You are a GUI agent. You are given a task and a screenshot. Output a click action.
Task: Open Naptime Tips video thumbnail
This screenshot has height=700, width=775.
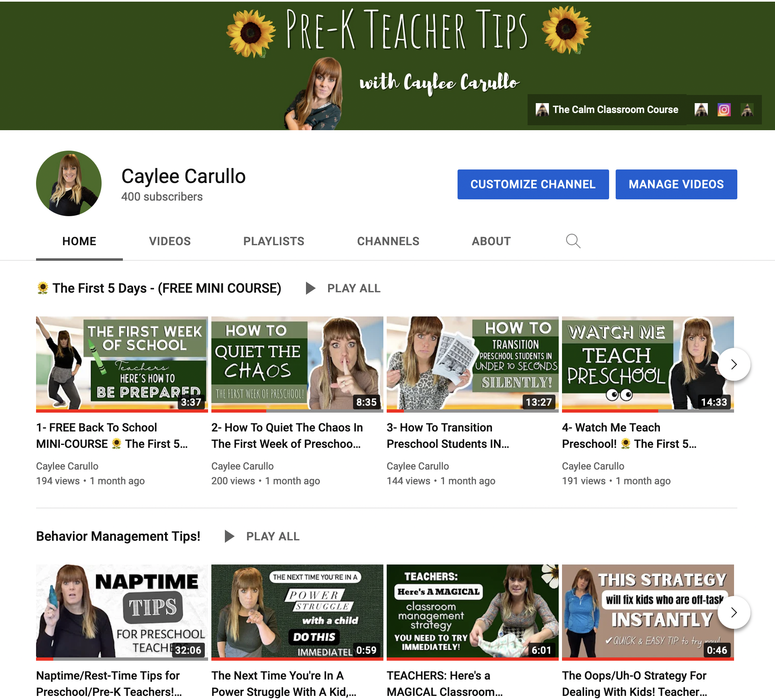(122, 612)
